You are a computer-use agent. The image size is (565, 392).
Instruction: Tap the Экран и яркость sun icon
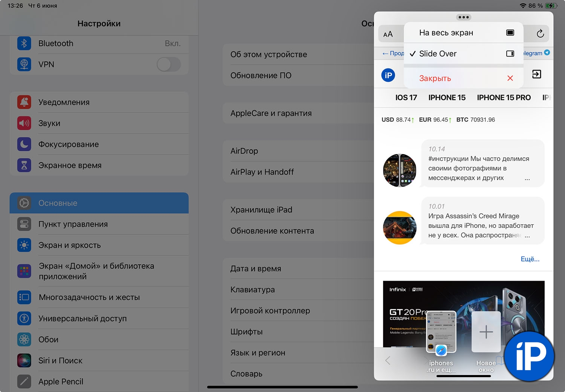pyautogui.click(x=24, y=245)
